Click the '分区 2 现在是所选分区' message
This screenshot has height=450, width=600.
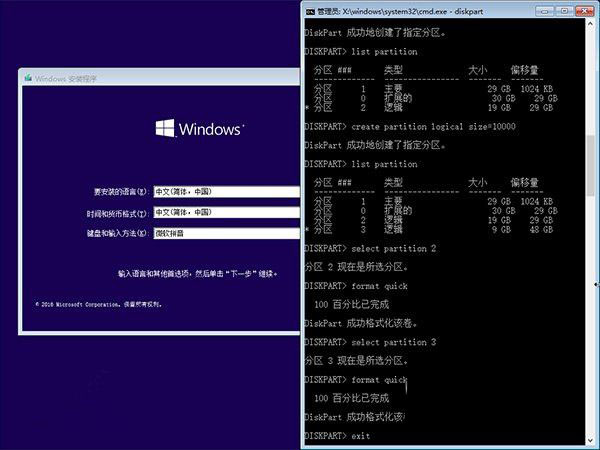coord(356,267)
